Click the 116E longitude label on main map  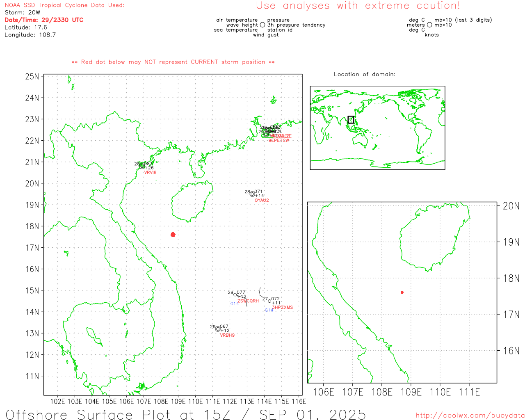299,401
